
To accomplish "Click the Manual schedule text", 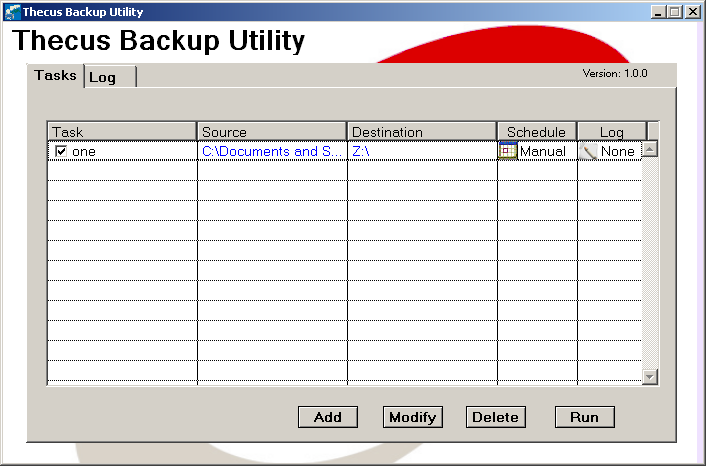I will 543,151.
